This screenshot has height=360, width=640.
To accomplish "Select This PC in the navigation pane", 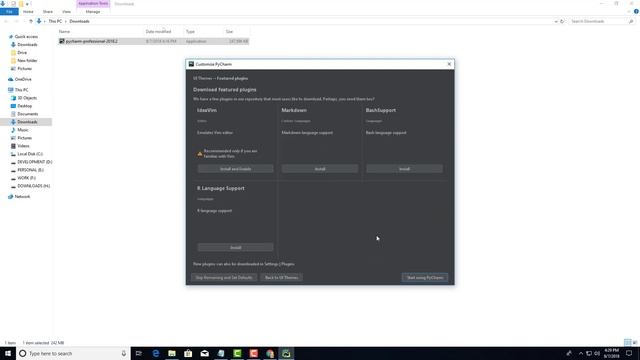I will pyautogui.click(x=22, y=90).
